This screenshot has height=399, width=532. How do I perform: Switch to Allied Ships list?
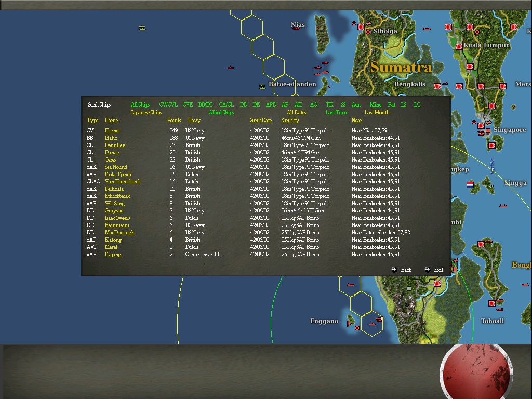[221, 112]
